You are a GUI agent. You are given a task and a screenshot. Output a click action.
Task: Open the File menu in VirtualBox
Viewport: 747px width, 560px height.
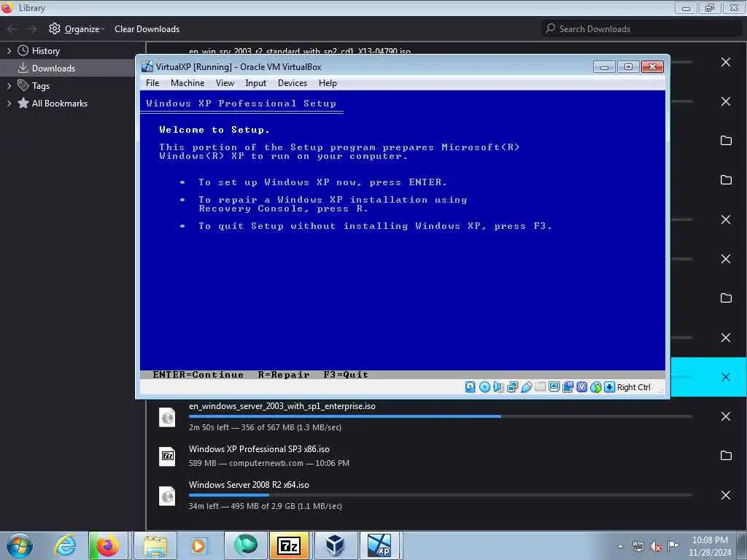(152, 83)
